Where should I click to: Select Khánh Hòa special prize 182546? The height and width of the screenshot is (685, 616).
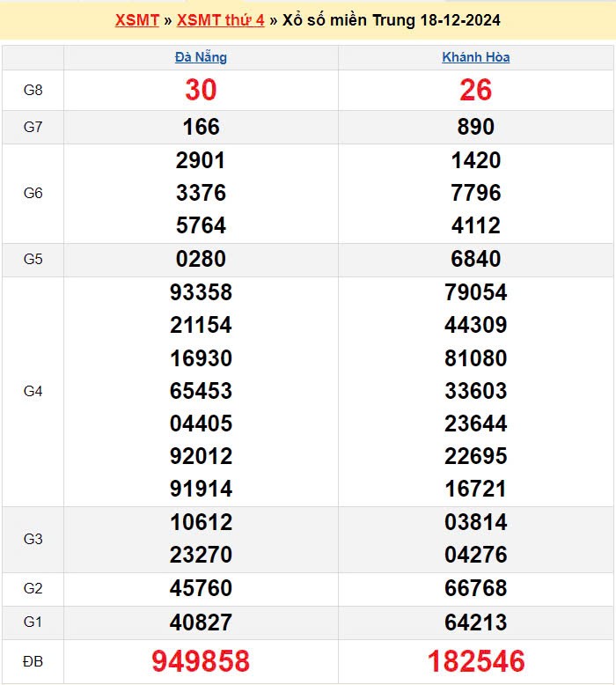[x=475, y=660]
